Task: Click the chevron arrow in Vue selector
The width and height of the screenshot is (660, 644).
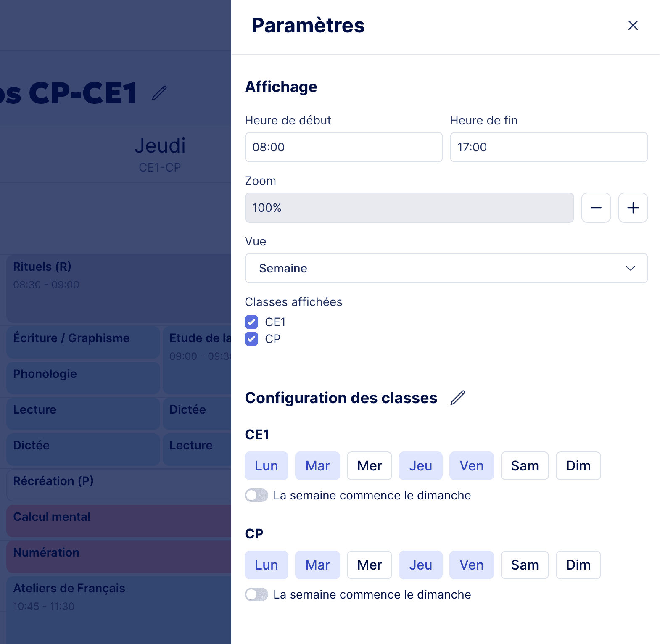Action: [630, 268]
